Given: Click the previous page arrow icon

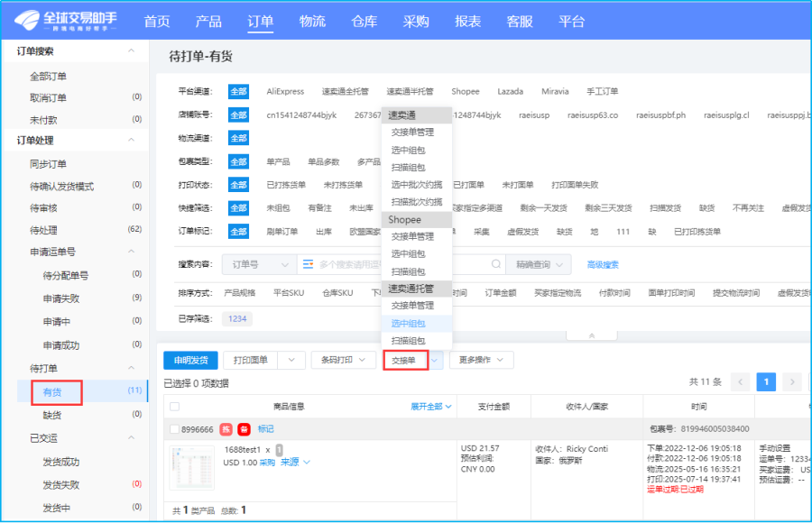Looking at the screenshot, I should [740, 381].
